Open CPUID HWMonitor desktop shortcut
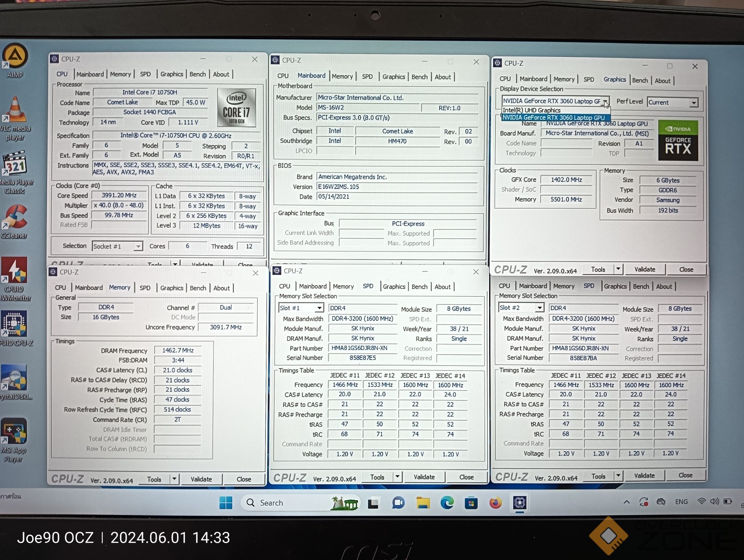 (x=15, y=279)
